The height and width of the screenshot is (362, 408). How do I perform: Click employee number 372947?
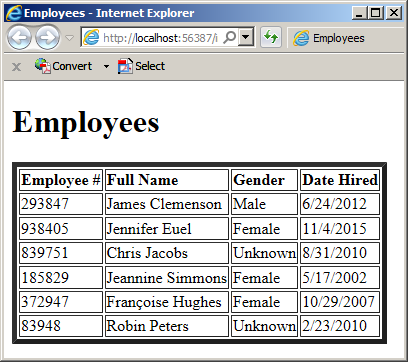coord(61,302)
